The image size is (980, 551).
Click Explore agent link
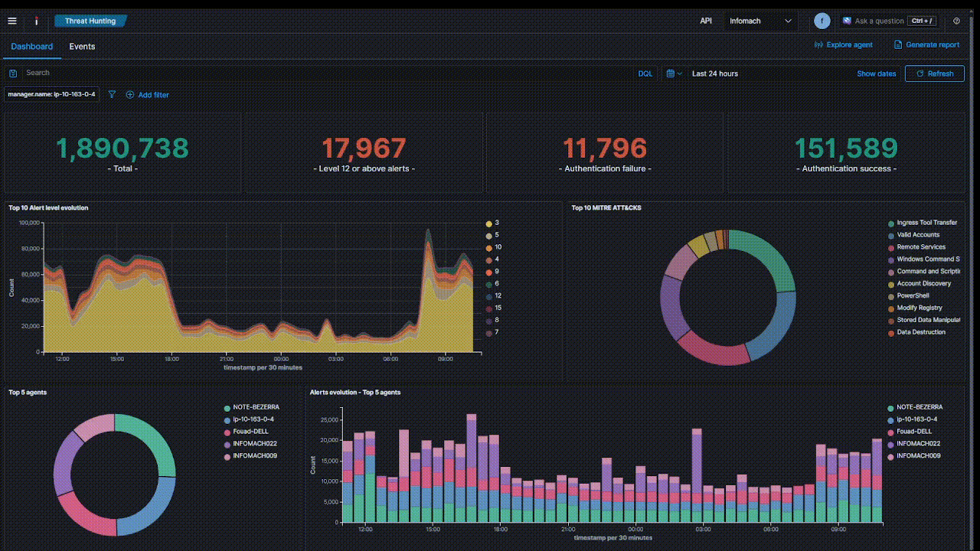click(844, 45)
